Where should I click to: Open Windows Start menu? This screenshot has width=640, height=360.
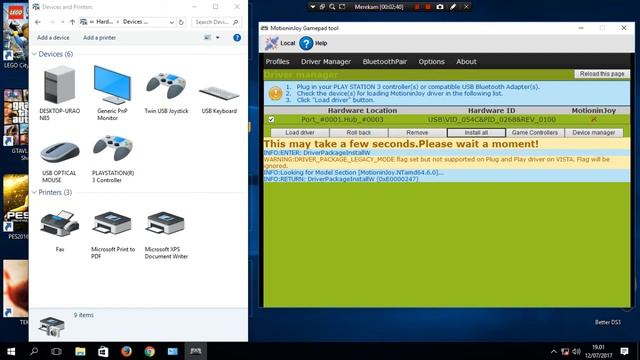pos(11,351)
